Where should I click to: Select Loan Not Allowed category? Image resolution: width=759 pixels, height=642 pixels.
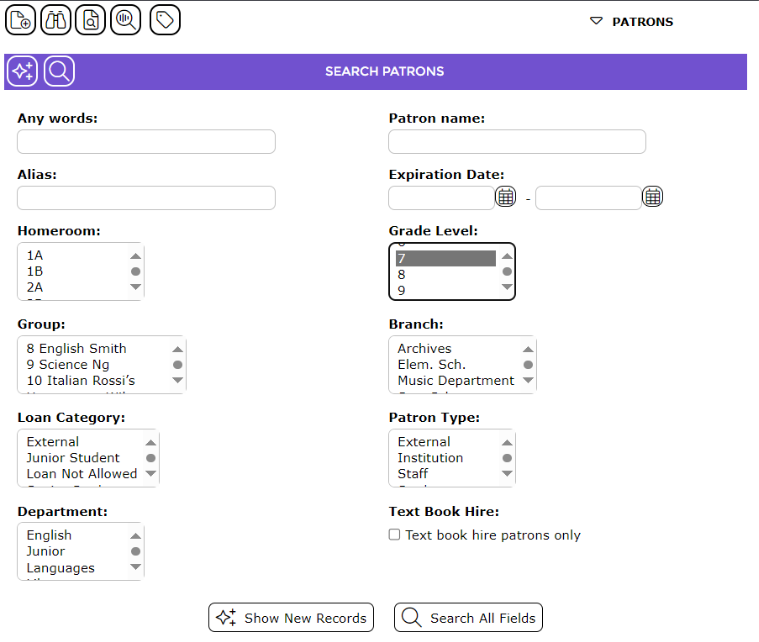(82, 474)
